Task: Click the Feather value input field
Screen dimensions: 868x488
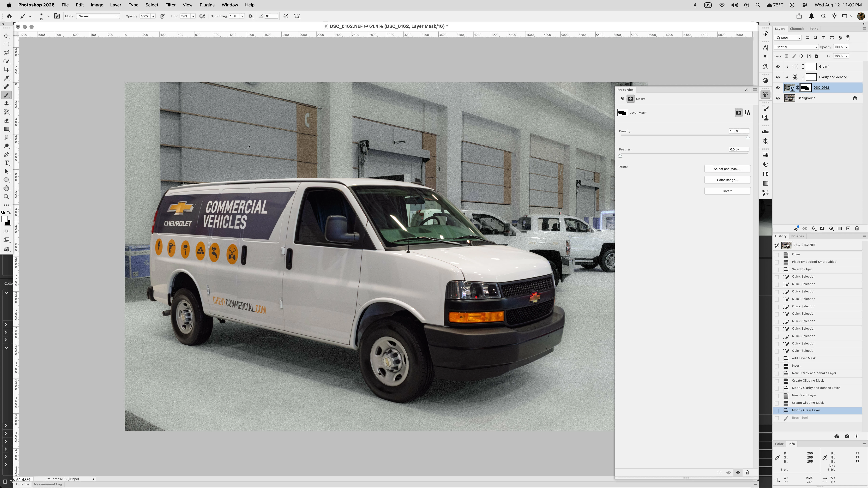Action: [x=739, y=149]
